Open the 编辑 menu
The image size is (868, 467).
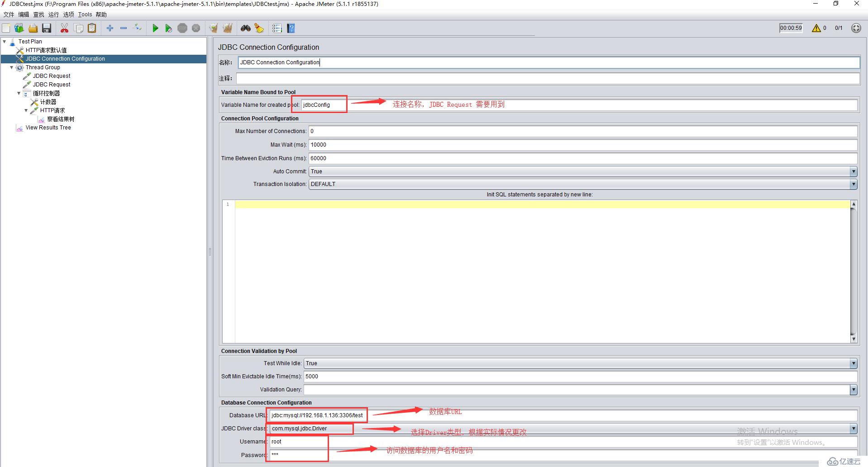click(24, 14)
